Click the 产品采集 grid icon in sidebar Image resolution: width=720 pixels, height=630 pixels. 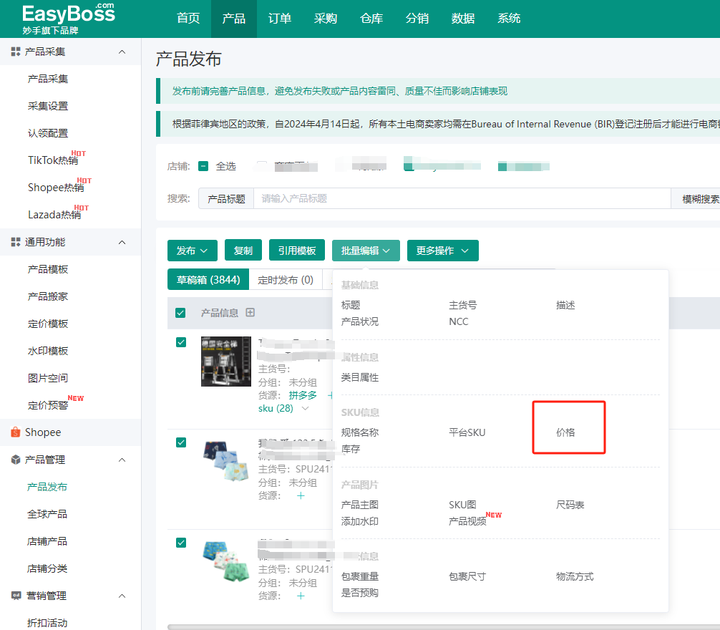tap(15, 51)
